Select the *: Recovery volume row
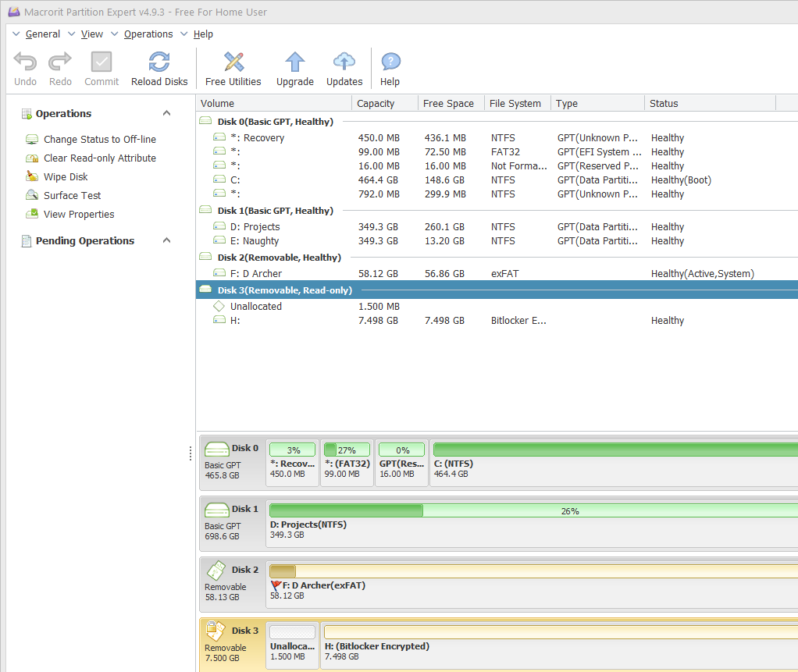The width and height of the screenshot is (798, 672). (x=497, y=138)
